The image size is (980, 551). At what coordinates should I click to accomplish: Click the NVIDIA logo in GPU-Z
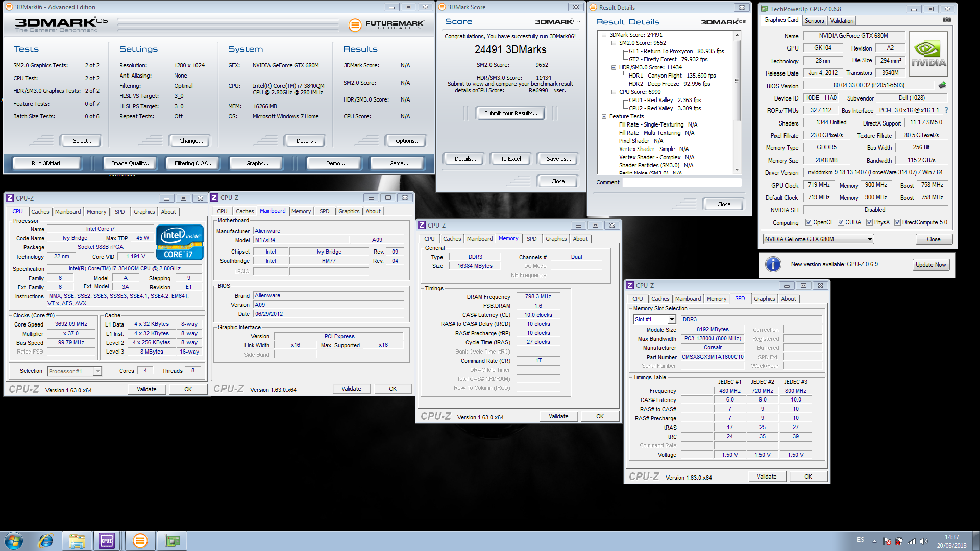[928, 54]
